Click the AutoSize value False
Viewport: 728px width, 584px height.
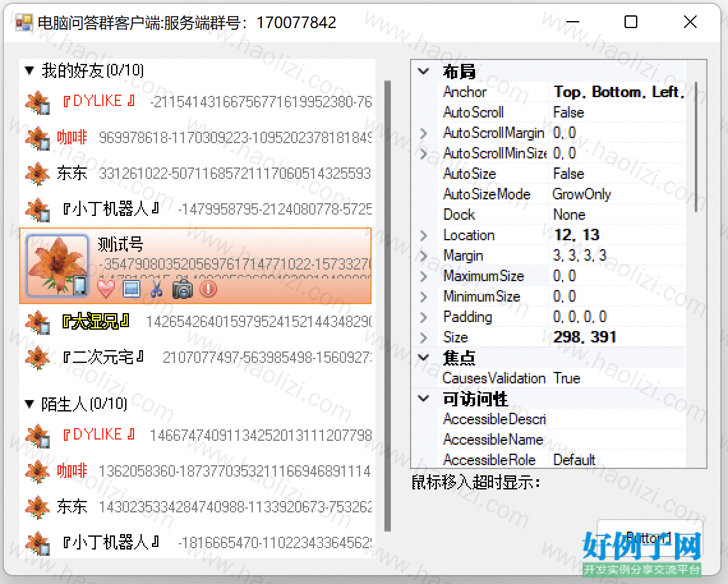(x=569, y=174)
